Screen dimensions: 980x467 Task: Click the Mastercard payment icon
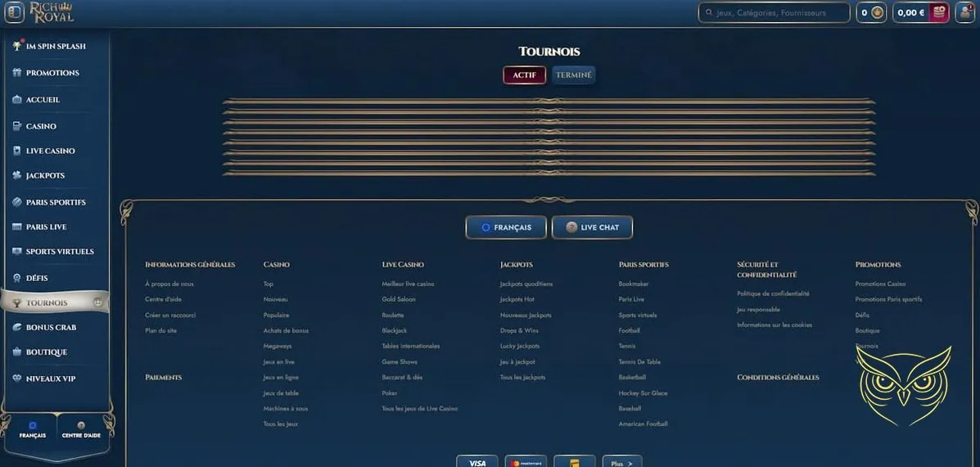point(526,462)
